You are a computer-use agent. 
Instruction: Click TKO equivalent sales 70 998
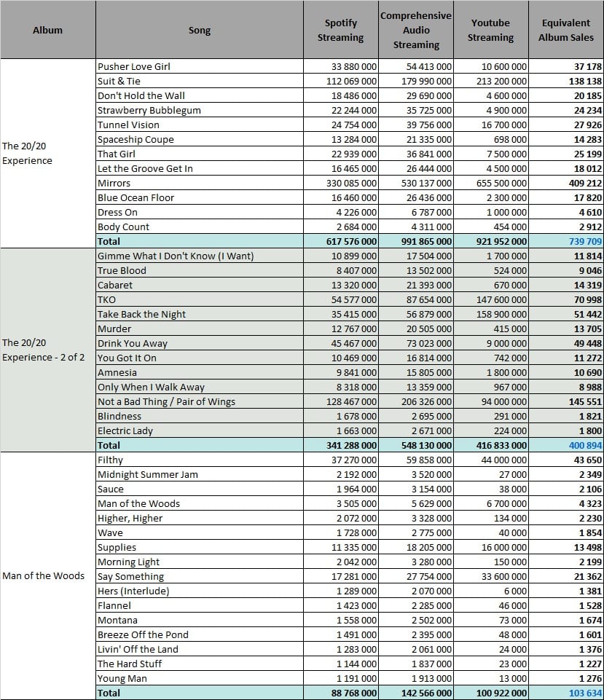(x=566, y=299)
